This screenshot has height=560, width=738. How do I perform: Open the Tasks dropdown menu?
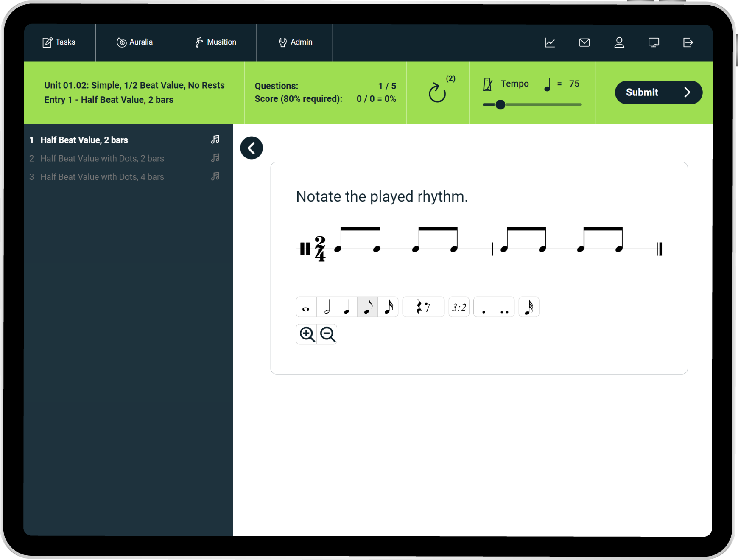[x=59, y=42]
